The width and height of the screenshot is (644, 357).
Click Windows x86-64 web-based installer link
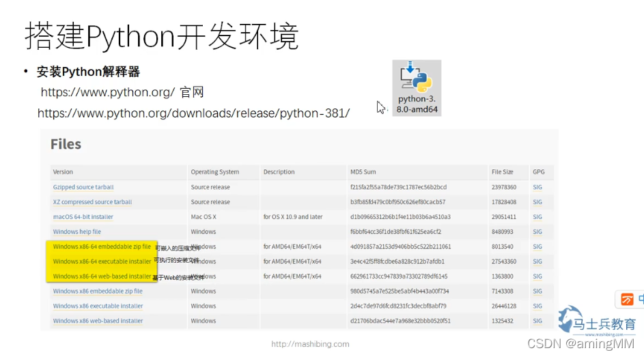coord(102,276)
